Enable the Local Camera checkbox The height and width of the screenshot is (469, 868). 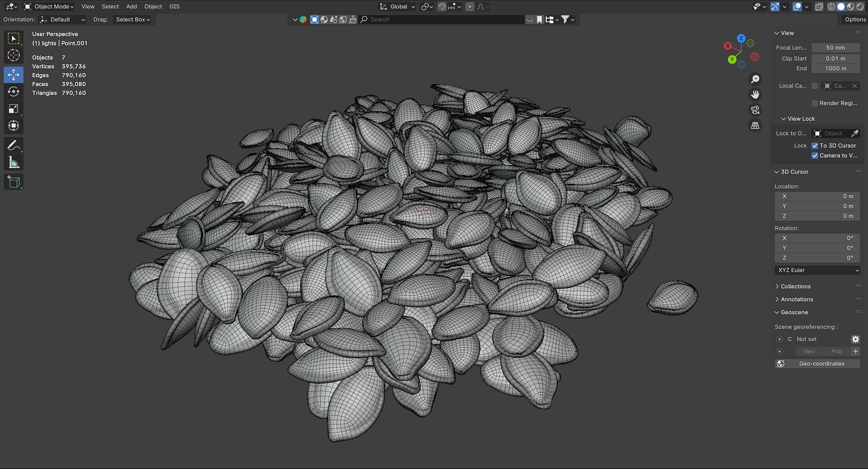(815, 86)
